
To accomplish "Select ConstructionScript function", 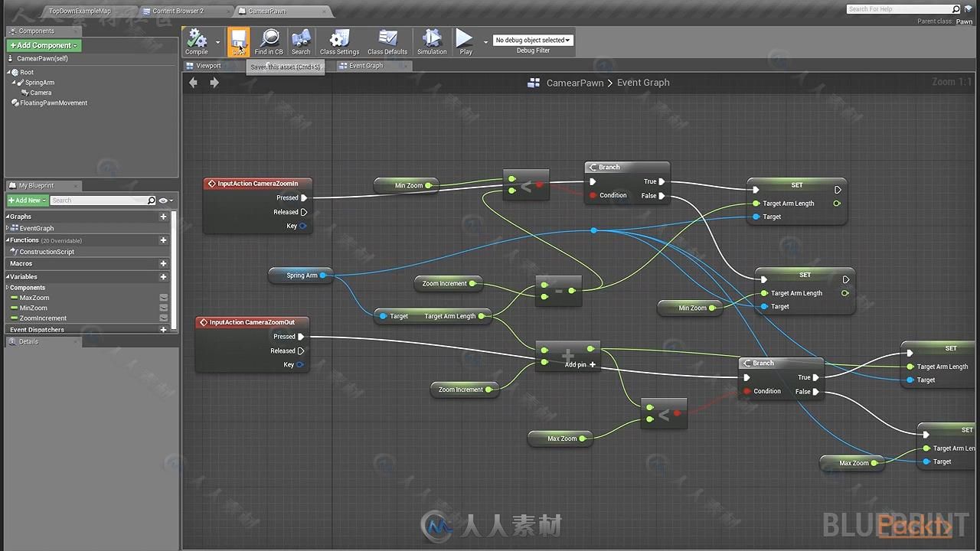I will tap(47, 252).
